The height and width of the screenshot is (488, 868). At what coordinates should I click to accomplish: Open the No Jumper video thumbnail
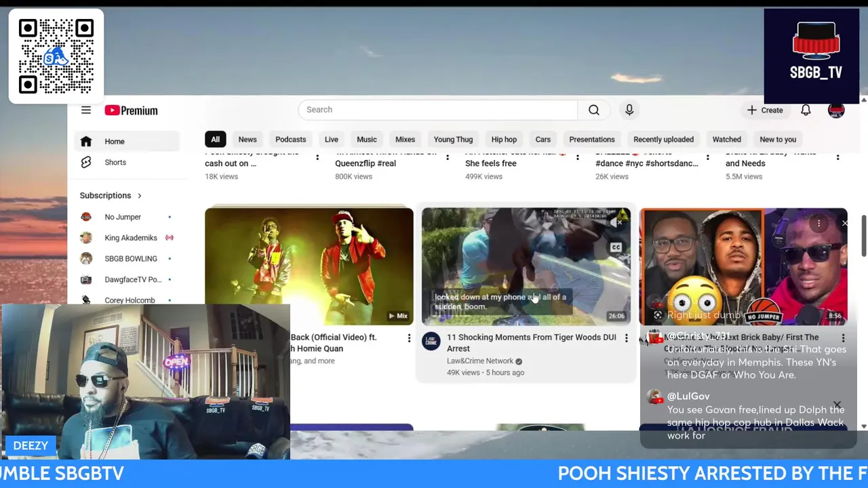point(743,266)
